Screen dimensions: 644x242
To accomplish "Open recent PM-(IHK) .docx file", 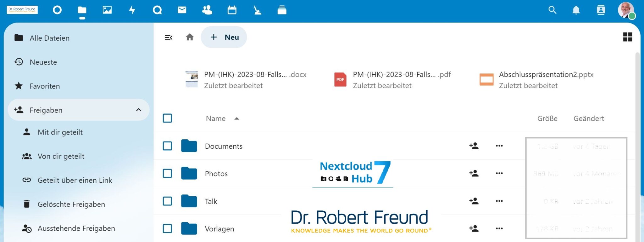I will [x=246, y=80].
